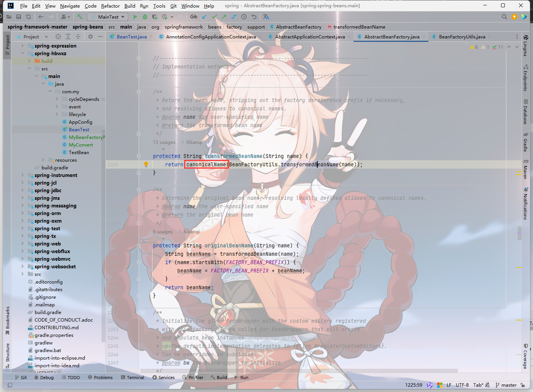Expand the resources folder node
Viewport: 533px width, 392px height.
(x=43, y=160)
